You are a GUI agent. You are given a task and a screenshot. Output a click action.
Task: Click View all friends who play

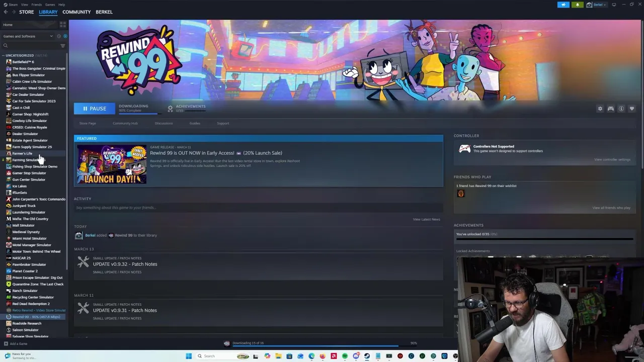coord(611,208)
